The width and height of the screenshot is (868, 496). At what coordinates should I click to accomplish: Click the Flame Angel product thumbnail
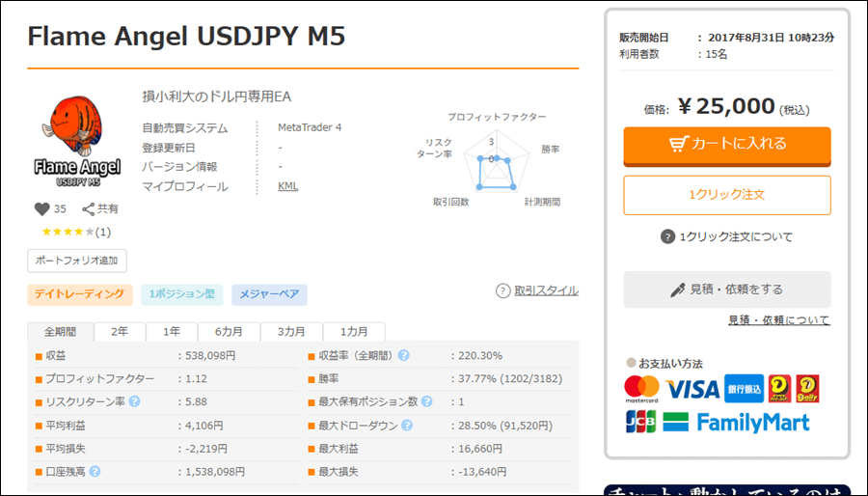point(75,141)
